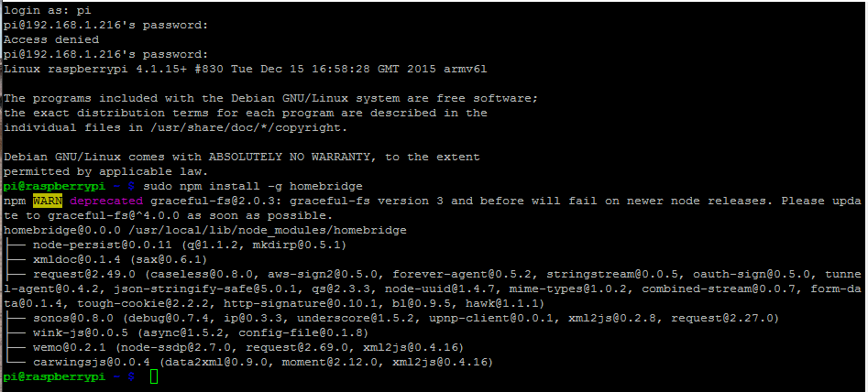Click the request@2.49.0 tree entry
868x392 pixels.
point(84,274)
